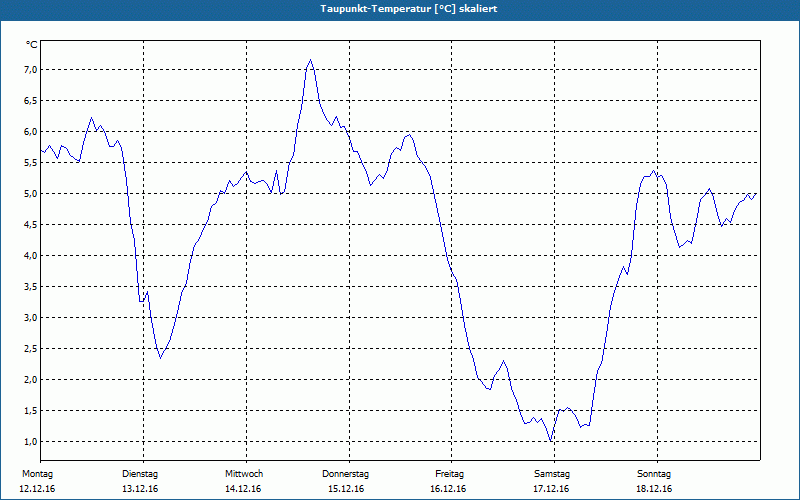Click the 3,0 y-axis label
Viewport: 800px width, 500px height.
[x=31, y=318]
